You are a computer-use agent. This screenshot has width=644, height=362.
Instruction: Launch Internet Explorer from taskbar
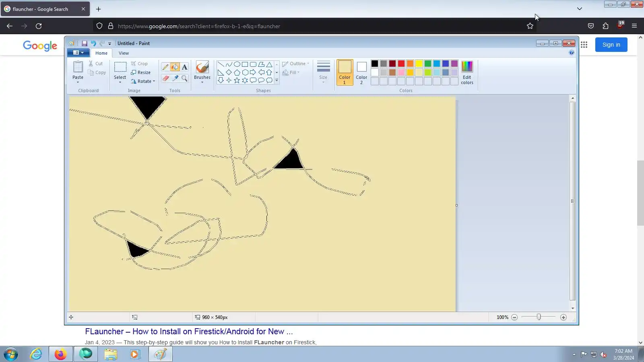coord(36,354)
